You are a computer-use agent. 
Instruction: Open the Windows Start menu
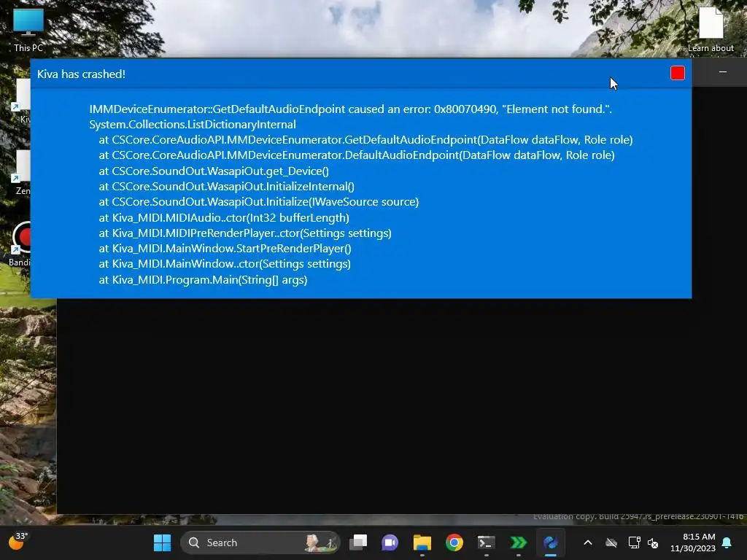162,542
